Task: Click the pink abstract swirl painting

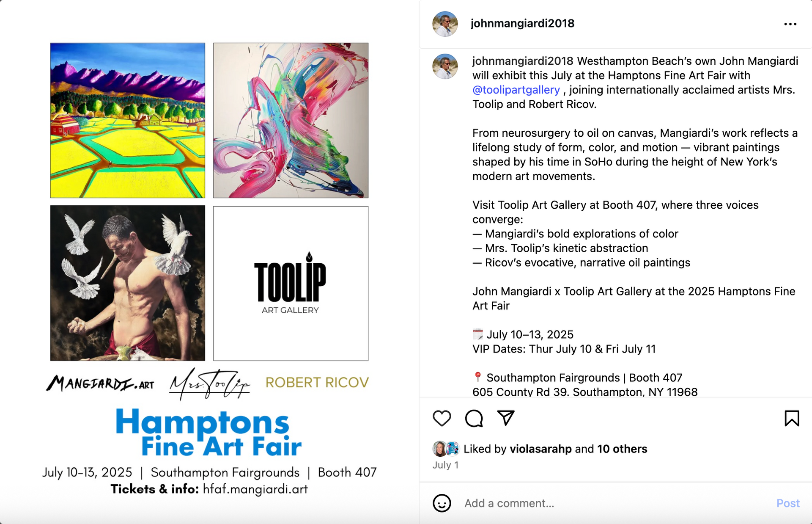Action: click(x=291, y=120)
